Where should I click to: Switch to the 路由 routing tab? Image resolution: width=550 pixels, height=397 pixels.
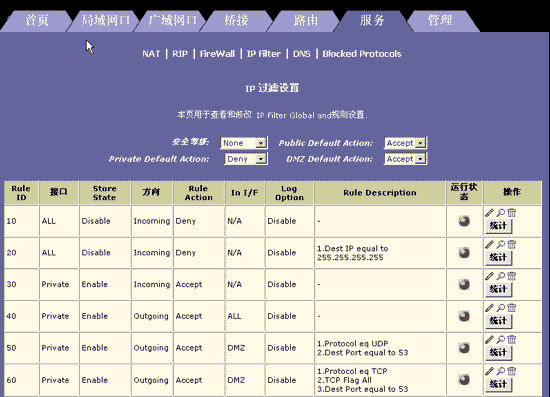(x=306, y=21)
